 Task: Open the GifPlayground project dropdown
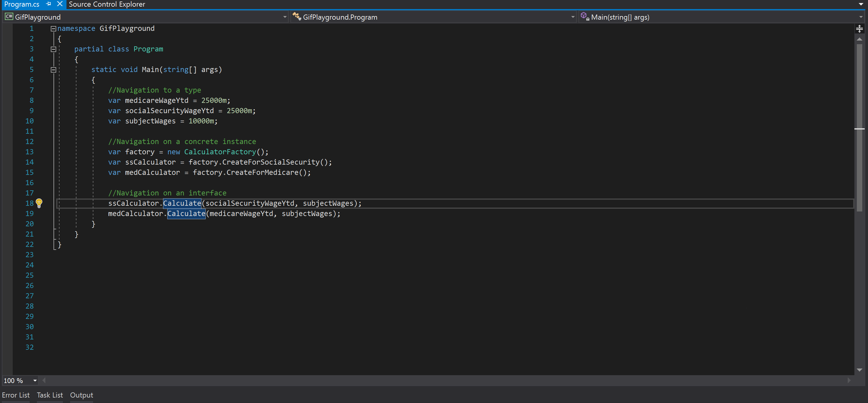coord(285,17)
